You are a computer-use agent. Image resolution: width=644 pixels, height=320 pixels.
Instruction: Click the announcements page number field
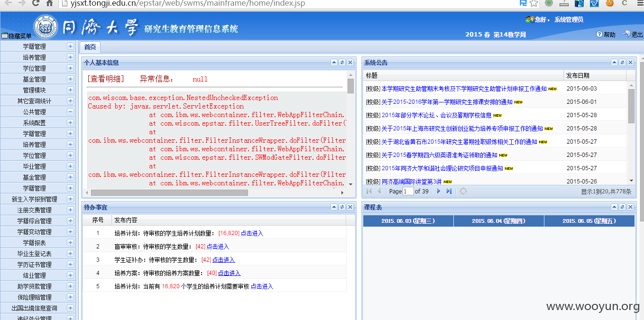click(408, 191)
